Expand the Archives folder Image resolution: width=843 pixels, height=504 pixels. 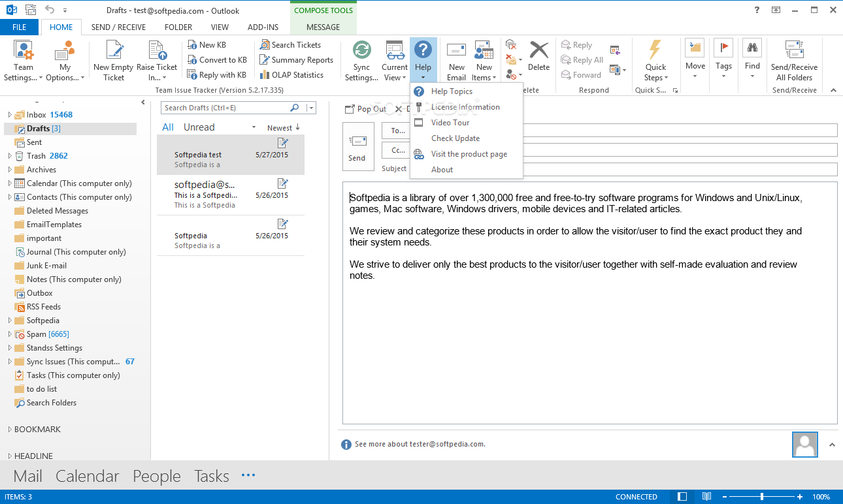coord(10,170)
